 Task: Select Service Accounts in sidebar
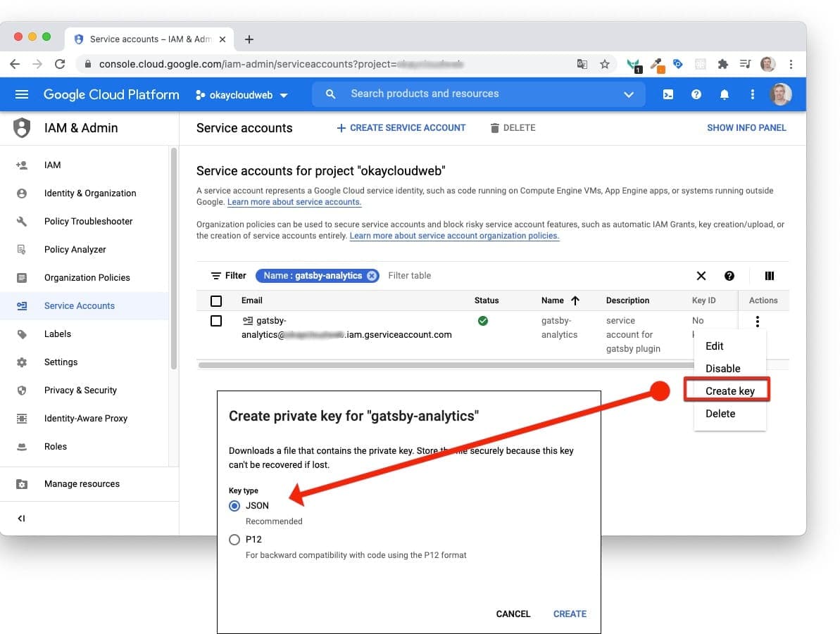(84, 306)
